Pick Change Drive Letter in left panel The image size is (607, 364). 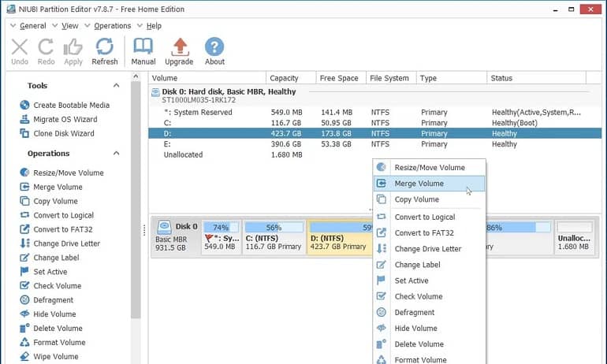(x=60, y=243)
